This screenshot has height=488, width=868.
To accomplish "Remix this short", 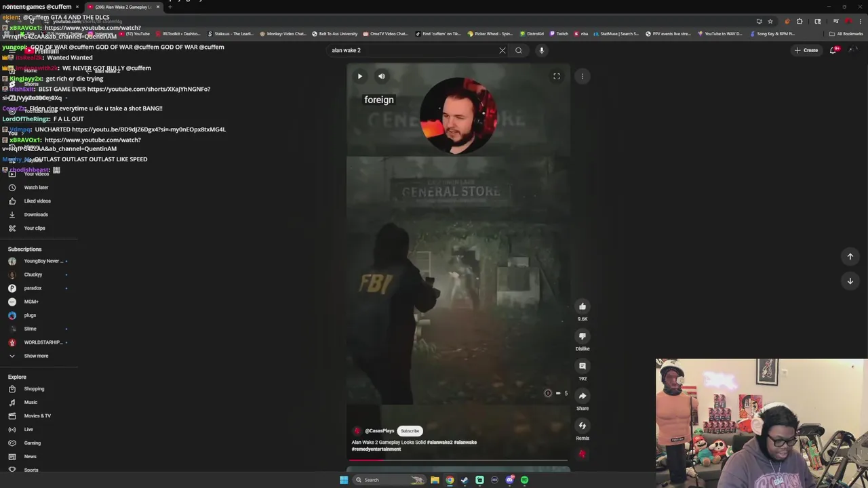I will click(583, 426).
